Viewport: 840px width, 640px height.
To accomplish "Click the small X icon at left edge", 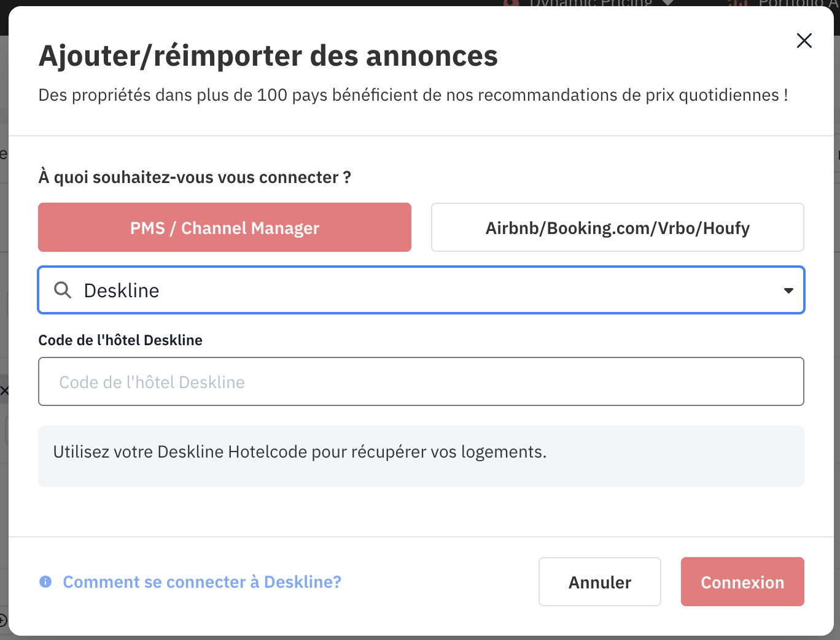I will point(4,391).
